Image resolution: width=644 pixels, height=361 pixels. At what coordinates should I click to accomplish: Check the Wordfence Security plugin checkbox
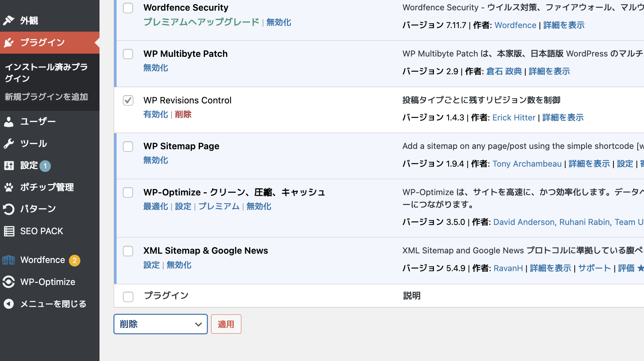pyautogui.click(x=128, y=8)
